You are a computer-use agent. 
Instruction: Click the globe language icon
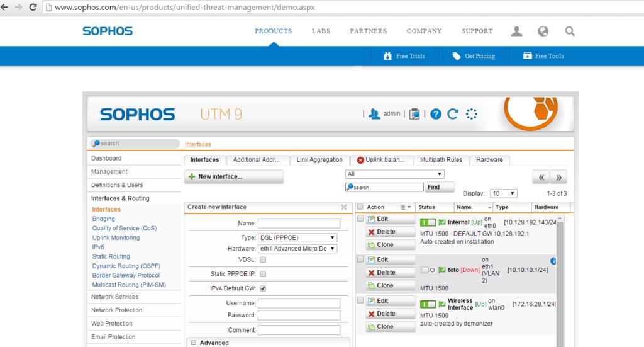coord(543,31)
